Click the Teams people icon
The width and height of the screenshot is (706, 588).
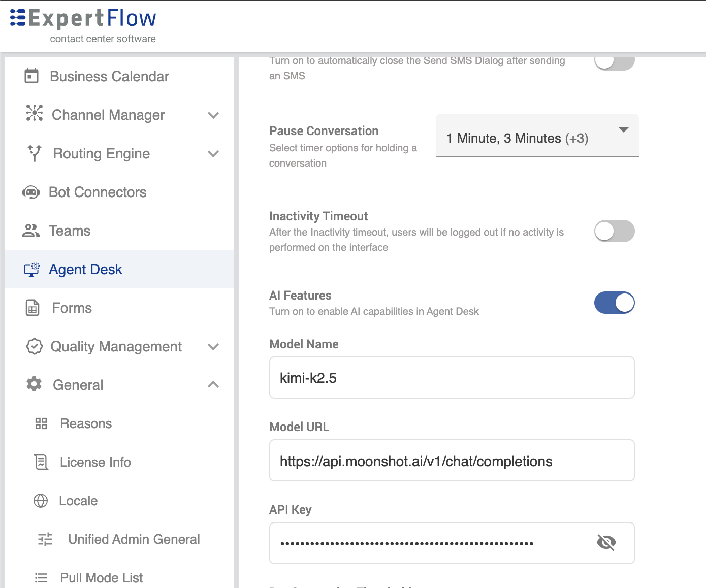pos(31,231)
